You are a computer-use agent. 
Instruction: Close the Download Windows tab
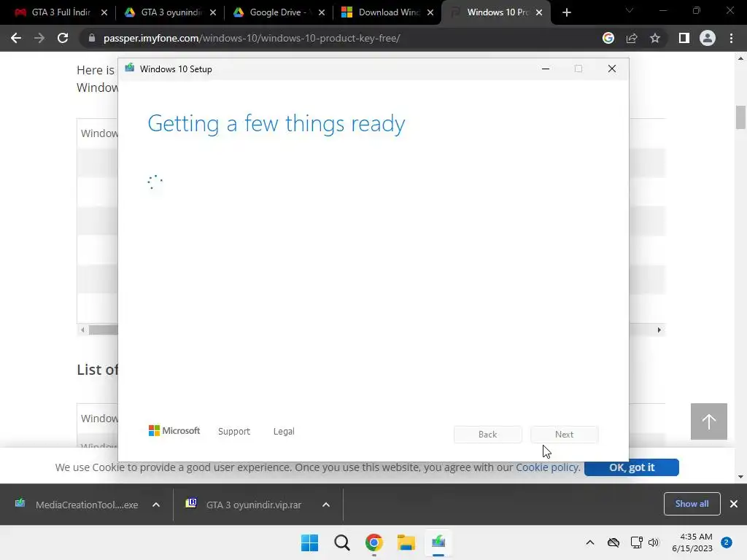click(430, 12)
